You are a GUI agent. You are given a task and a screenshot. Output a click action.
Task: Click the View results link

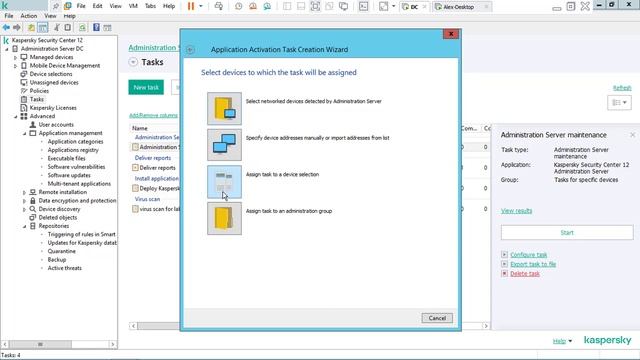[x=516, y=211]
